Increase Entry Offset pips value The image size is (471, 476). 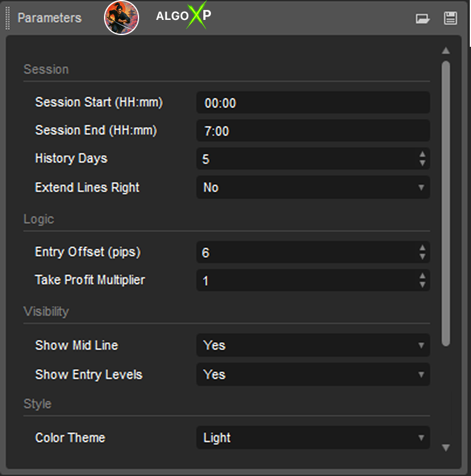click(x=422, y=249)
